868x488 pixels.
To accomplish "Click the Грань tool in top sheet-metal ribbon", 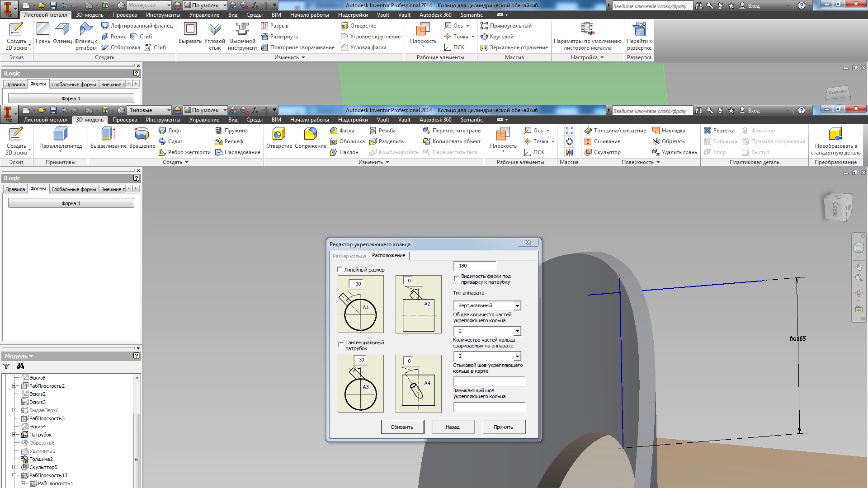I will 43,33.
